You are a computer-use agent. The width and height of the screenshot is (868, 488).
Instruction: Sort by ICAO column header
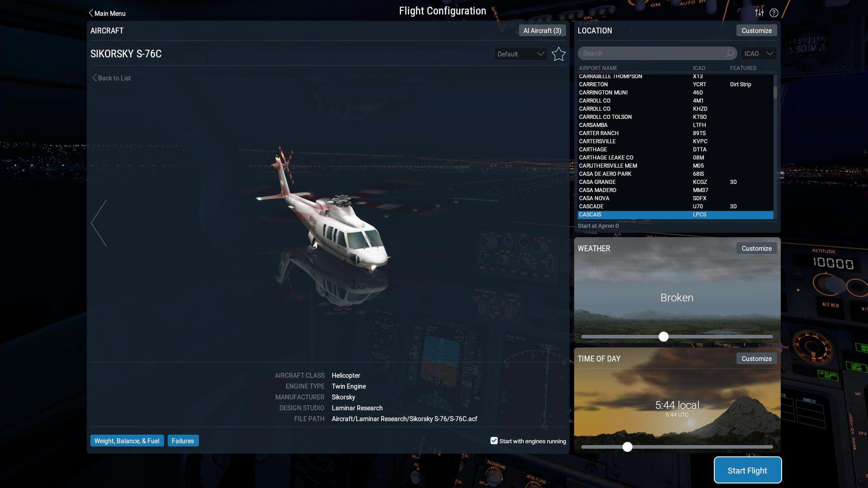[699, 68]
